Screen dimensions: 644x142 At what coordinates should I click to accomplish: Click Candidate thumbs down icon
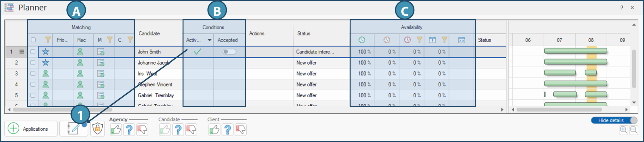click(x=191, y=129)
